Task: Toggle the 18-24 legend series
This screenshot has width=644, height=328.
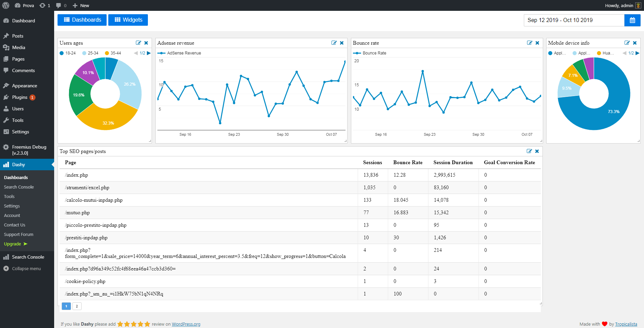Action: pos(68,53)
